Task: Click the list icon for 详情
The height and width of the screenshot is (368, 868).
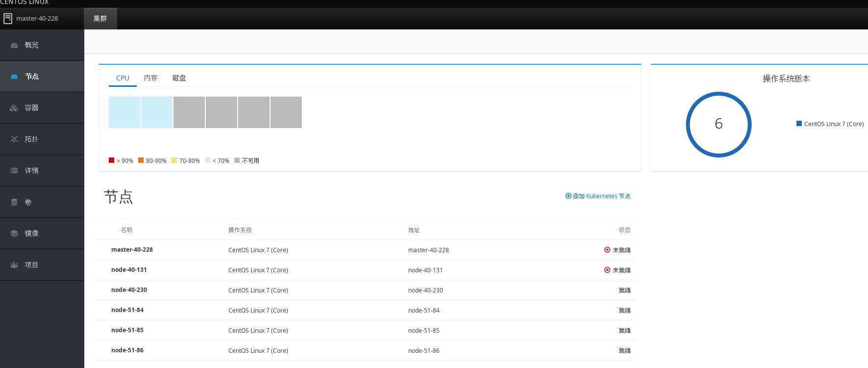Action: 14,171
